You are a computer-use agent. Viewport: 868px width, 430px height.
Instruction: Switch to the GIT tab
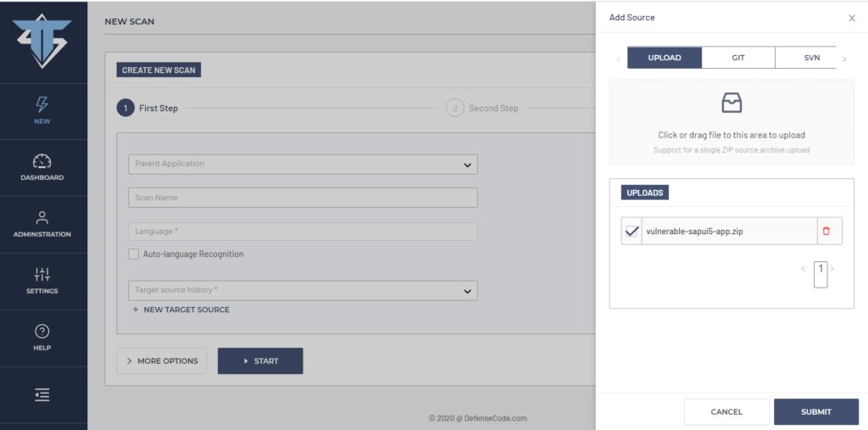point(738,58)
